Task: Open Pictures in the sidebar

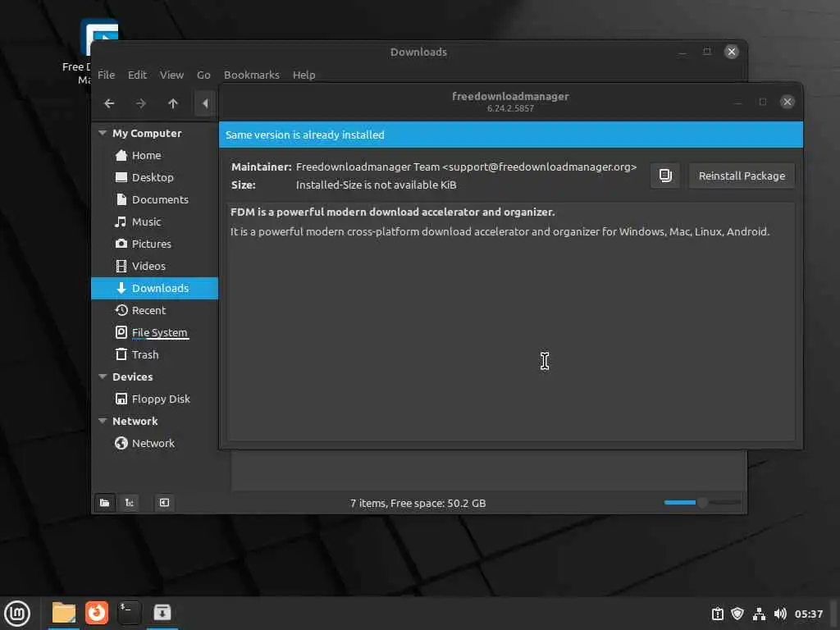Action: 155,244
